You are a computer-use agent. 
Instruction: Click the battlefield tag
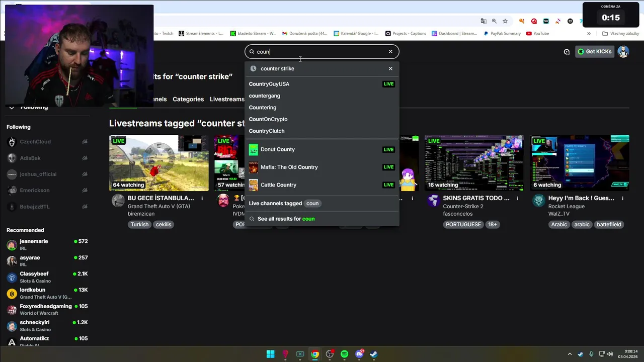coord(609,224)
